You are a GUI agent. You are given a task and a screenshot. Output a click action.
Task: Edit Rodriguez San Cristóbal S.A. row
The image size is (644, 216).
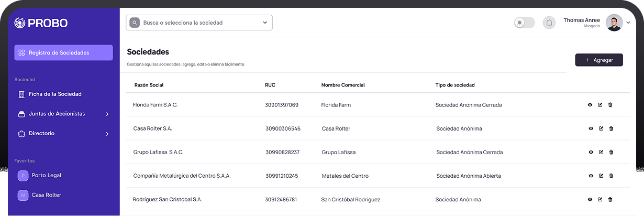[x=600, y=199]
